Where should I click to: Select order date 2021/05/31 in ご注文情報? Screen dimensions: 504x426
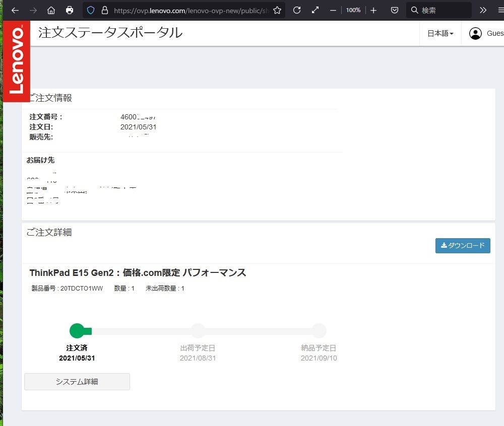(x=138, y=127)
